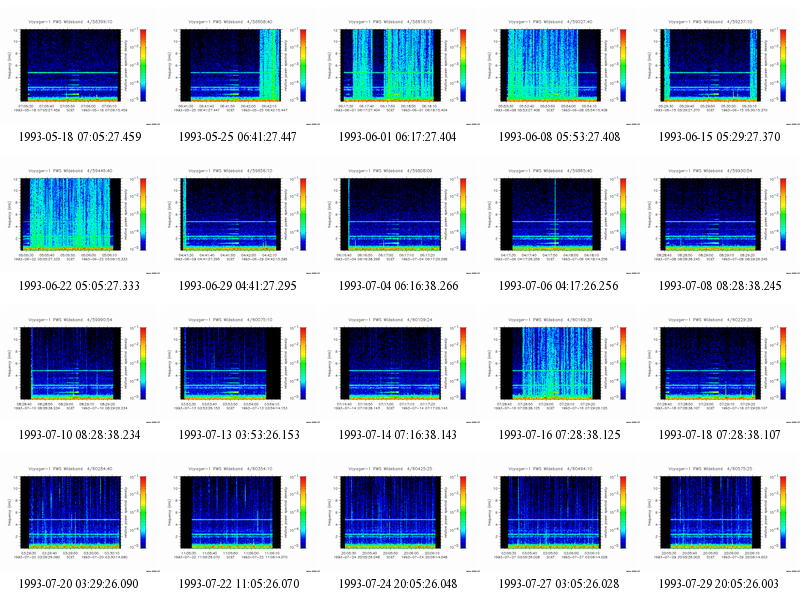Screen dimensions: 800x596
Task: Click the caption text '1993-07-14 07:16:38.143'
Action: pyautogui.click(x=397, y=435)
